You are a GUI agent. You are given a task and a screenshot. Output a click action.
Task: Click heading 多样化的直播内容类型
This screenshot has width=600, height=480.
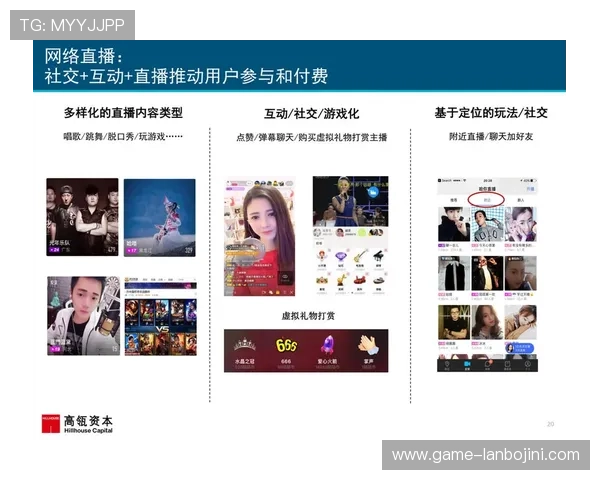pyautogui.click(x=123, y=113)
